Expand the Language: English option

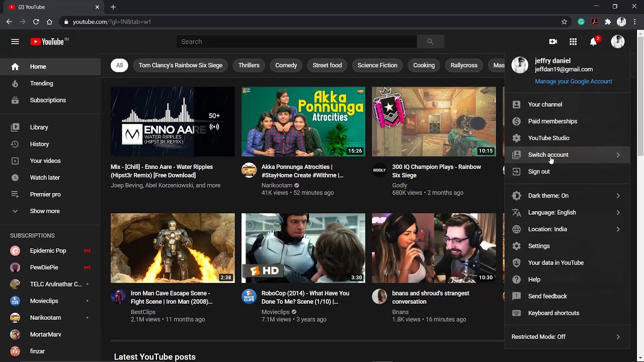coord(567,212)
